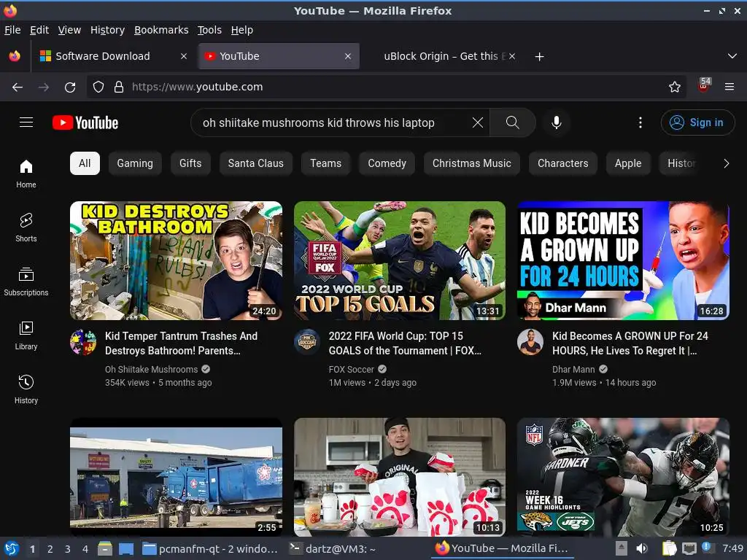Click the YouTube logo
The image size is (747, 560).
tap(85, 122)
